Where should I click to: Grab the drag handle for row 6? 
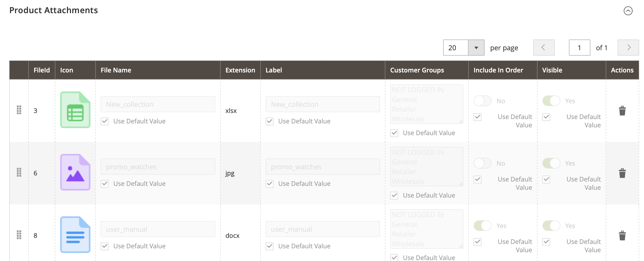click(x=19, y=172)
